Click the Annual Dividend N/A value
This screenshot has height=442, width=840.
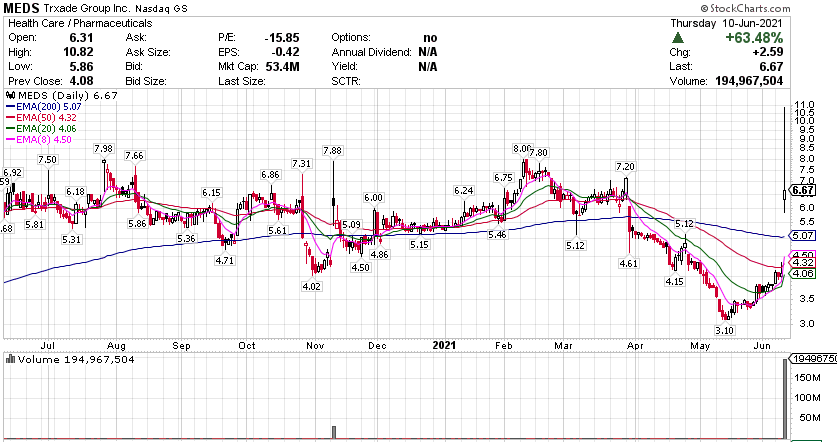coord(428,52)
